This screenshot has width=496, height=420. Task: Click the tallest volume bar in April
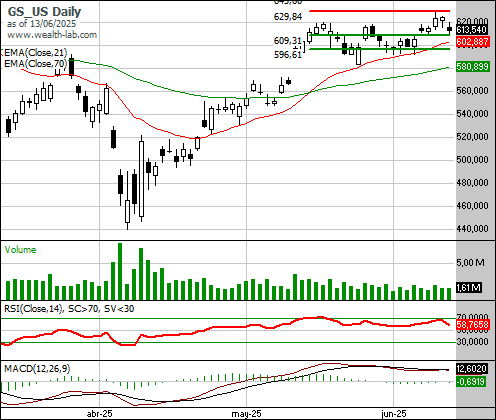pos(120,271)
